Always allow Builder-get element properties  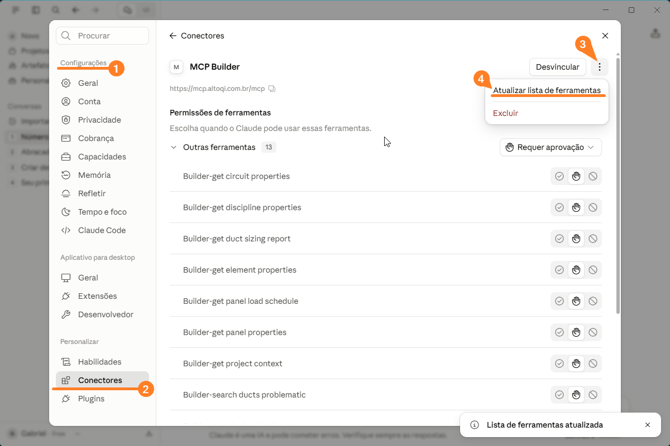click(559, 270)
